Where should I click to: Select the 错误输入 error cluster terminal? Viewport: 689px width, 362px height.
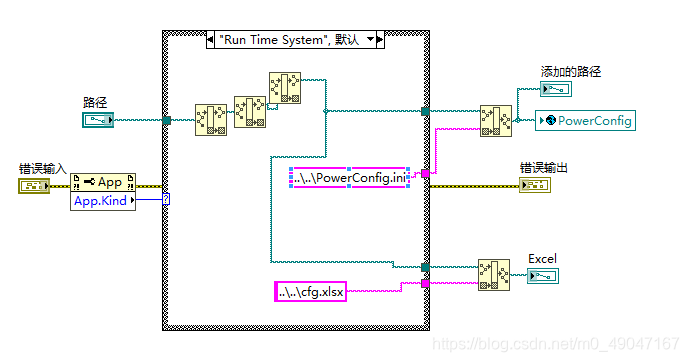tap(34, 186)
